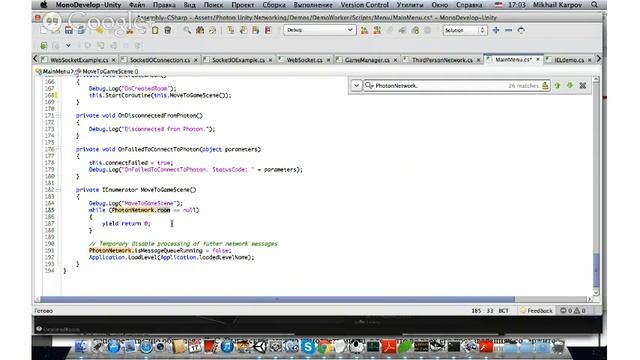The image size is (640, 360).
Task: Open the Выполнение menu
Action: click(313, 5)
